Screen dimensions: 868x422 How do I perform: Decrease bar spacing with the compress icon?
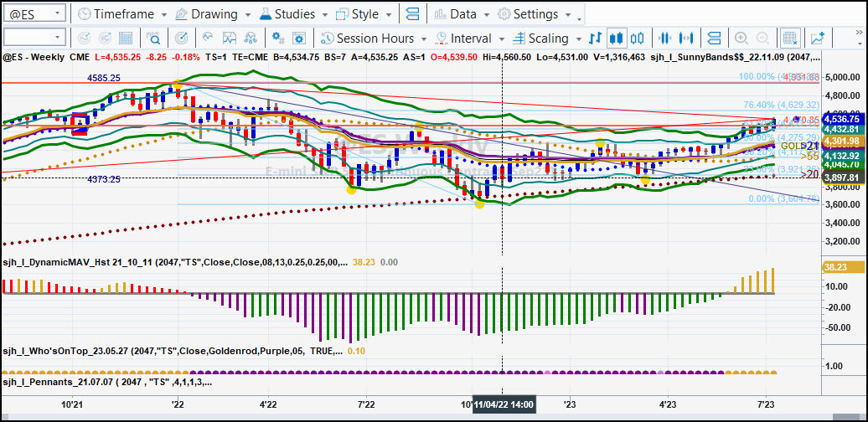click(665, 39)
